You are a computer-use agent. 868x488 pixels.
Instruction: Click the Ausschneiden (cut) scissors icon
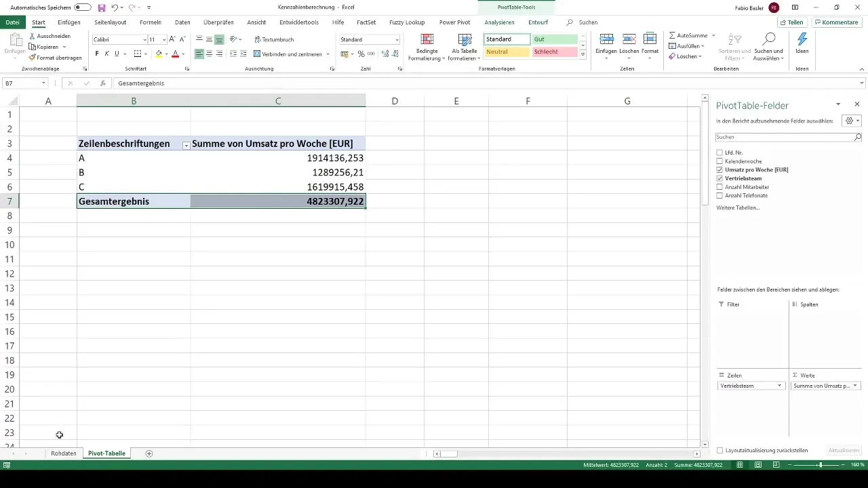click(x=33, y=36)
